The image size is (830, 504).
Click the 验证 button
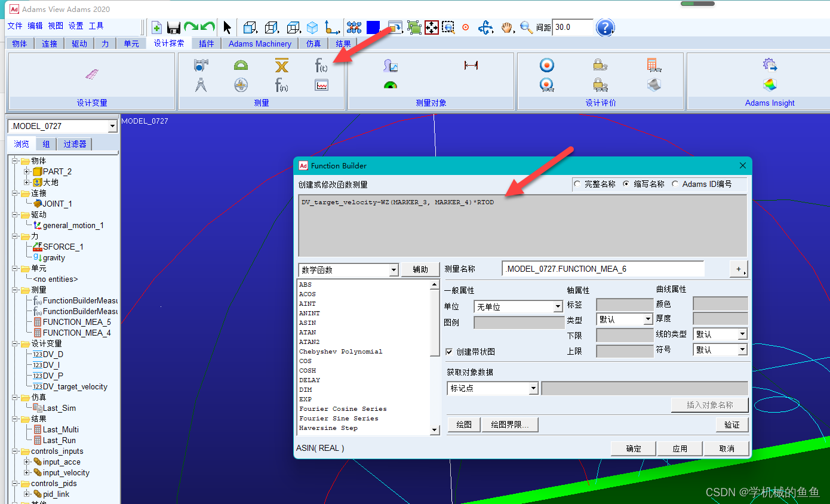pos(732,425)
